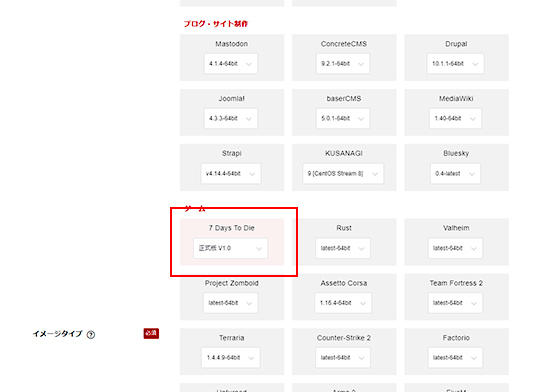Expand the Counter-Strike 2 version dropdown

(x=343, y=358)
